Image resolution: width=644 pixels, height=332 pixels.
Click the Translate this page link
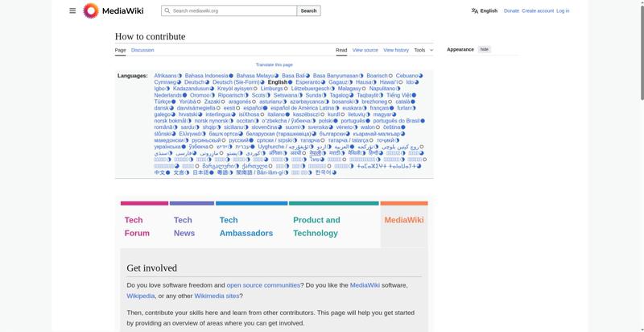coord(274,64)
